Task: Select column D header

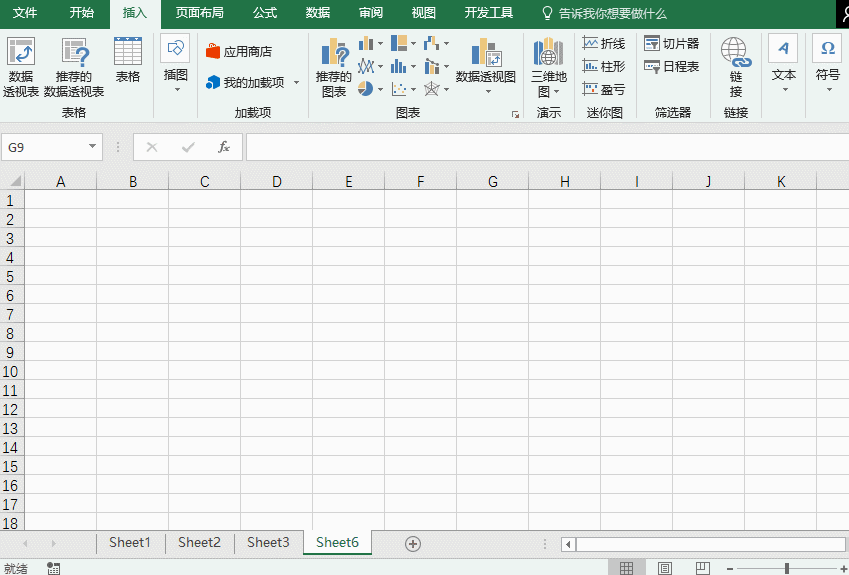Action: pos(277,181)
